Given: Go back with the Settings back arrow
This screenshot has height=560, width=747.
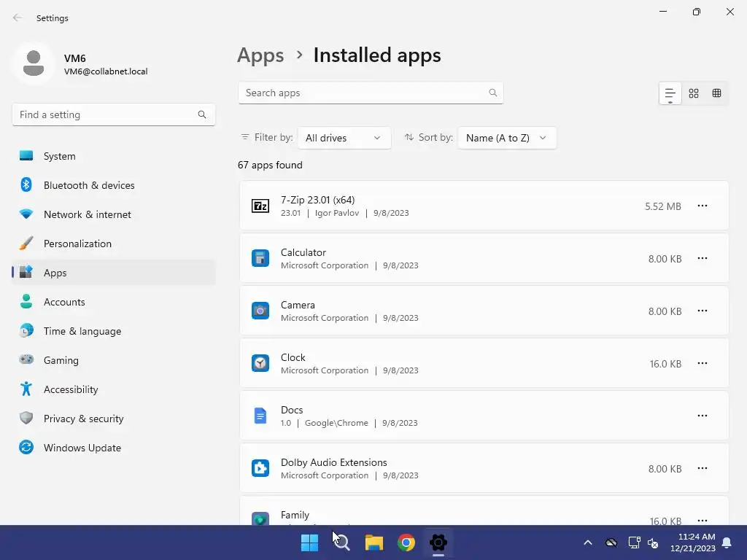Looking at the screenshot, I should (x=18, y=17).
